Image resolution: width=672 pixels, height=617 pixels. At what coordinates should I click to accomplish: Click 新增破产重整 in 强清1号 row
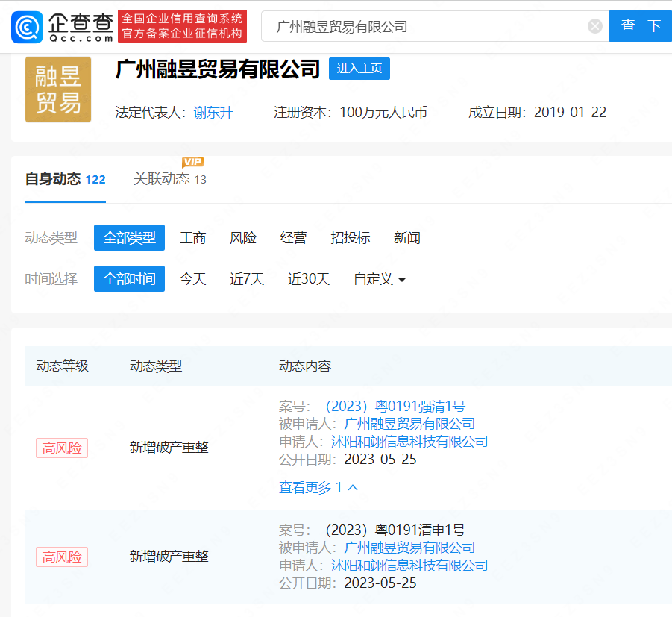169,448
